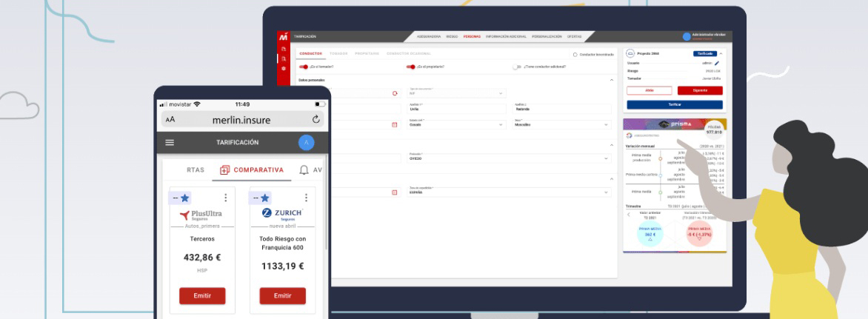This screenshot has width=868, height=319.
Task: Open the PERSONAS step in top navigation
Action: point(471,36)
